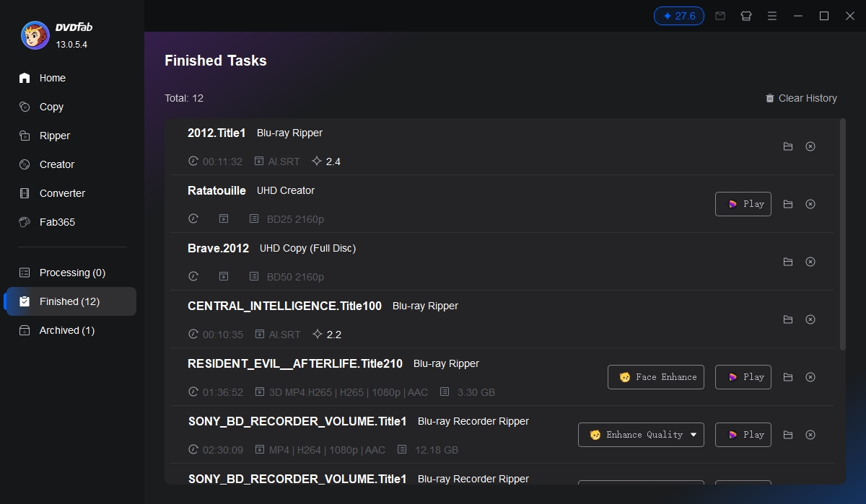Go to Processing (0) tasks
The image size is (866, 504).
click(x=72, y=273)
